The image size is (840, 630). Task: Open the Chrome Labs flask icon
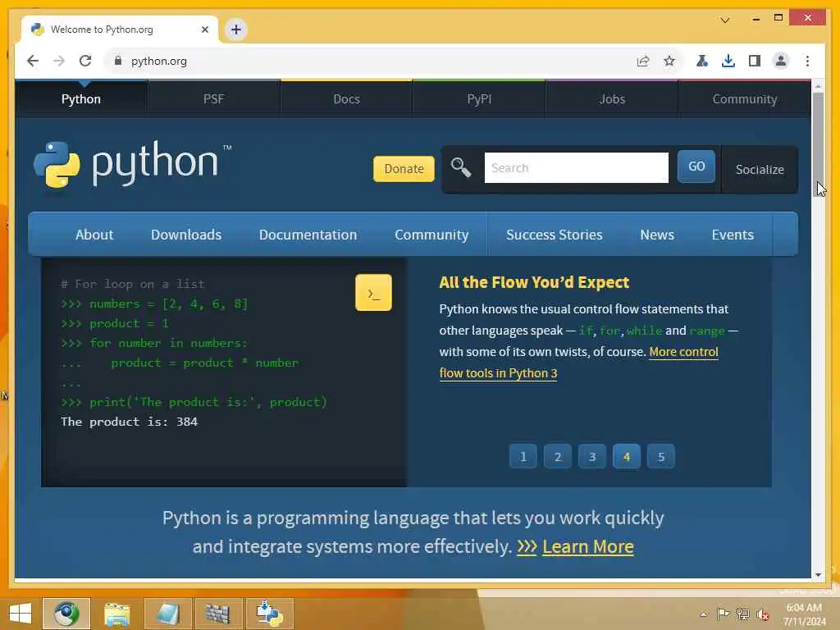pos(702,61)
